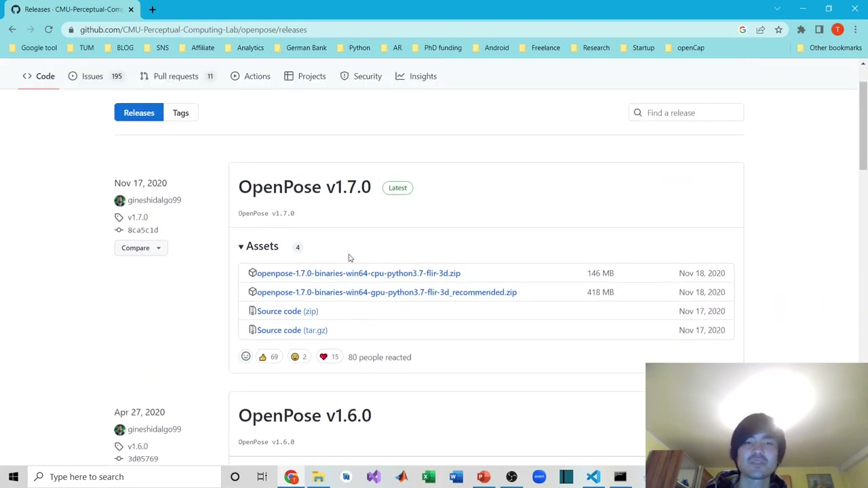
Task: Open commit 8ca5c1d link
Action: click(142, 230)
